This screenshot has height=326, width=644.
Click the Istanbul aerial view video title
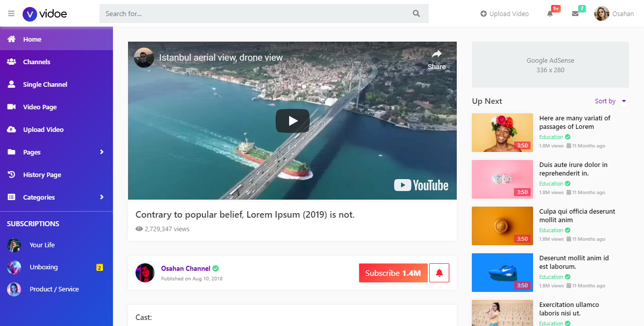(x=221, y=58)
